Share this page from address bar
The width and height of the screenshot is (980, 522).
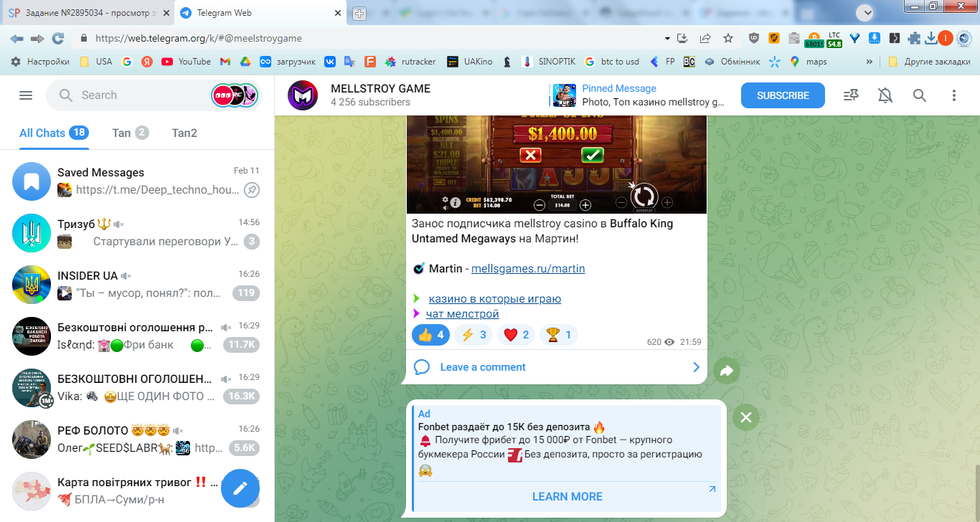click(705, 38)
